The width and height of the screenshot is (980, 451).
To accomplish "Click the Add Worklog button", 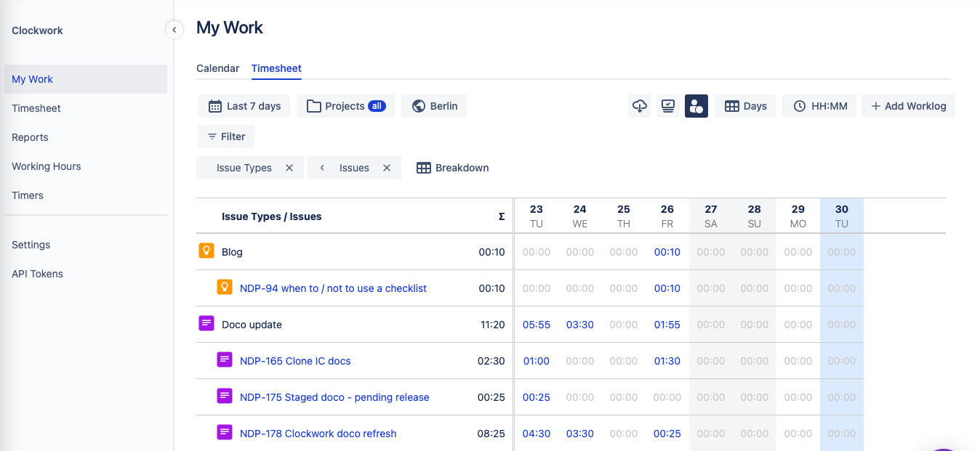I will click(908, 106).
